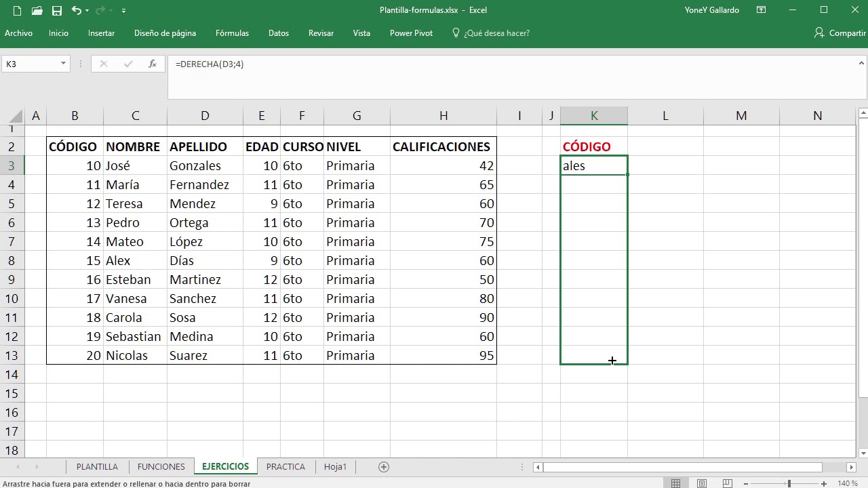Switch to the Hoja1 sheet tab
The height and width of the screenshot is (488, 868).
coord(335,466)
